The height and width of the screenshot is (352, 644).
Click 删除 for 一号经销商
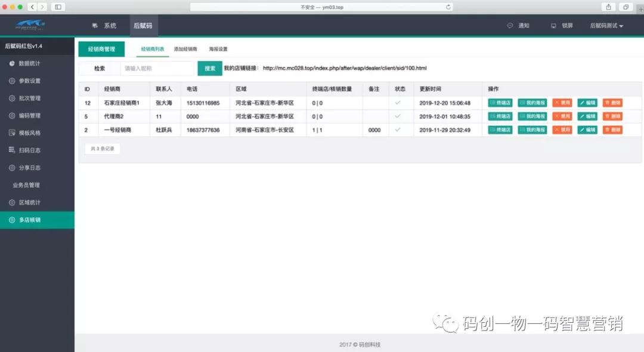[x=612, y=130]
